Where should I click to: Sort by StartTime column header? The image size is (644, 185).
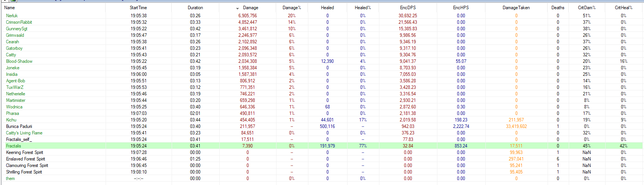(138, 8)
